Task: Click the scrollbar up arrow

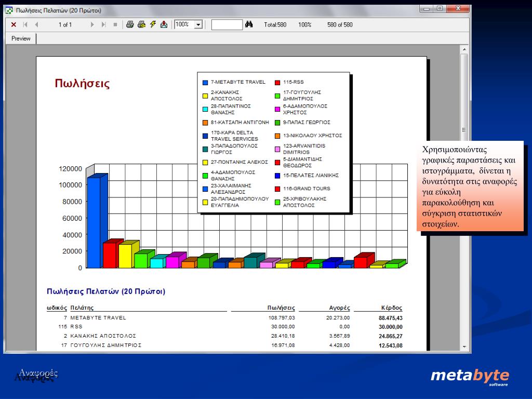Action: point(464,49)
